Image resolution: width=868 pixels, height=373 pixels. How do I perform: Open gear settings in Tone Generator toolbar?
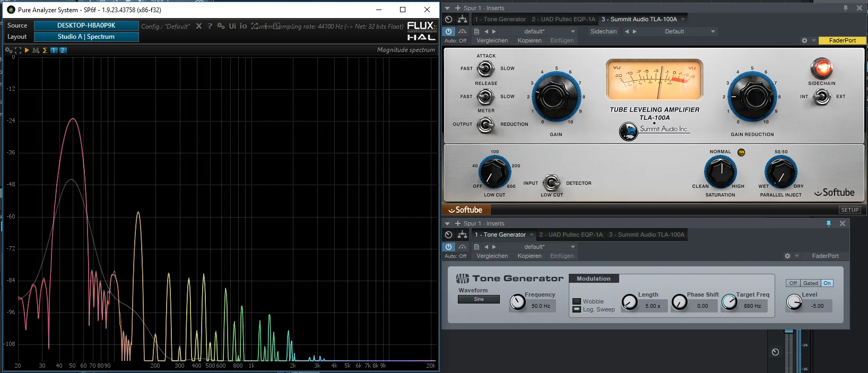(x=787, y=256)
